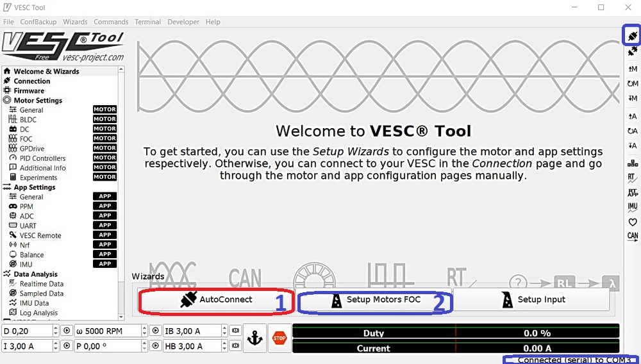Click the anchor brake icon
The height and width of the screenshot is (364, 641).
[254, 338]
